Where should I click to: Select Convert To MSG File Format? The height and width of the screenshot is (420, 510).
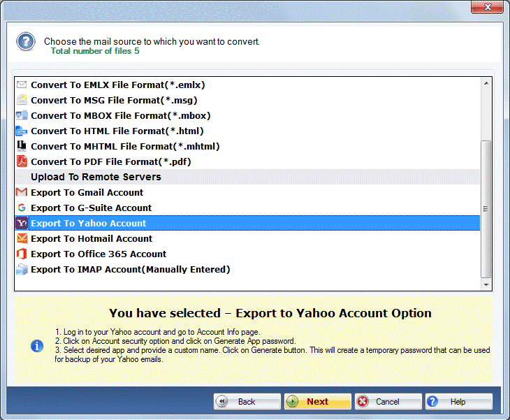(x=247, y=100)
